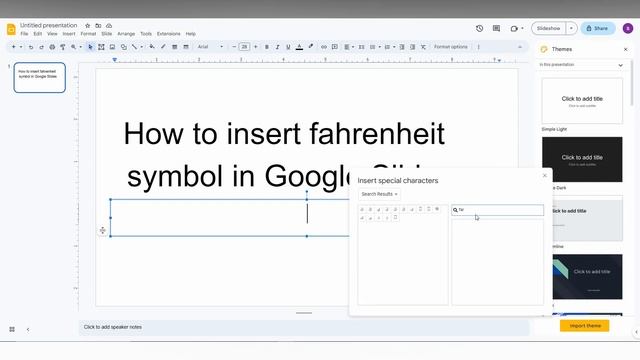Open the Slideshow options dropdown arrow
Screen dimensions: 640x360
(571, 28)
